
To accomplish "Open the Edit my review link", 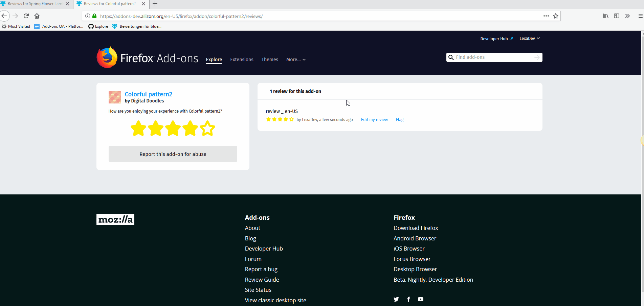I will 374,119.
